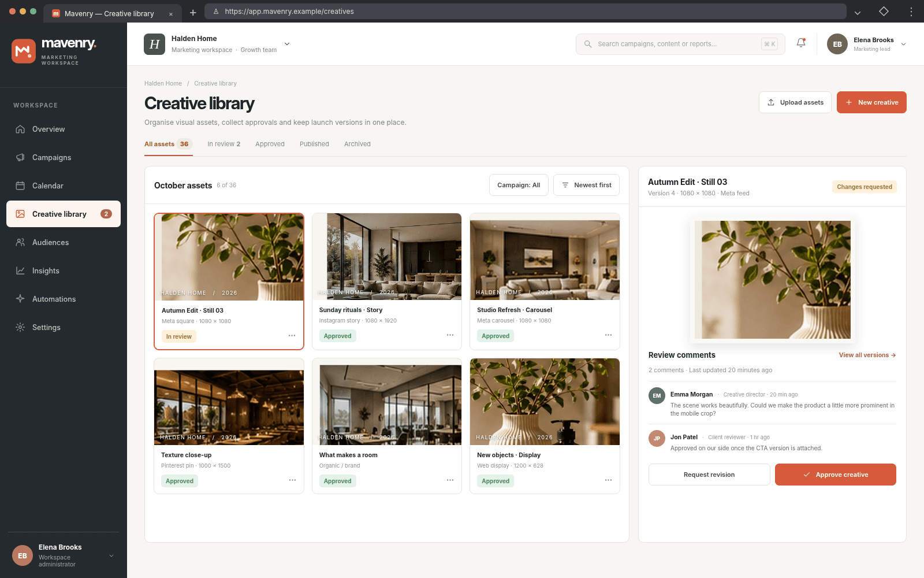924x578 pixels.
Task: Click the Mavenry logo icon
Action: coord(24,51)
